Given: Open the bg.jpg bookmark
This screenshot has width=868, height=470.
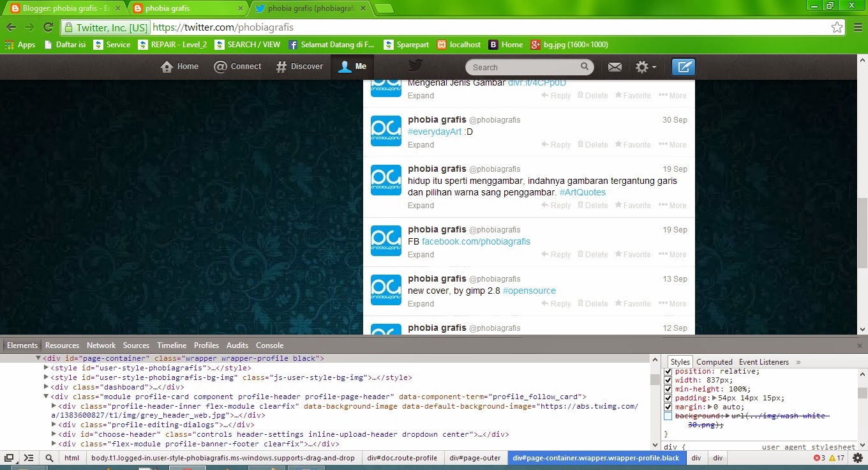Looking at the screenshot, I should point(570,45).
